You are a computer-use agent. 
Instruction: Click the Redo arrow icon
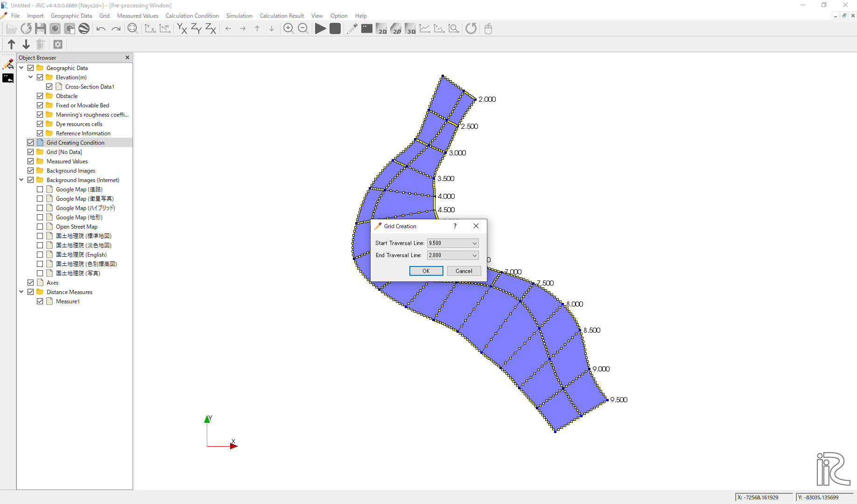click(x=116, y=29)
